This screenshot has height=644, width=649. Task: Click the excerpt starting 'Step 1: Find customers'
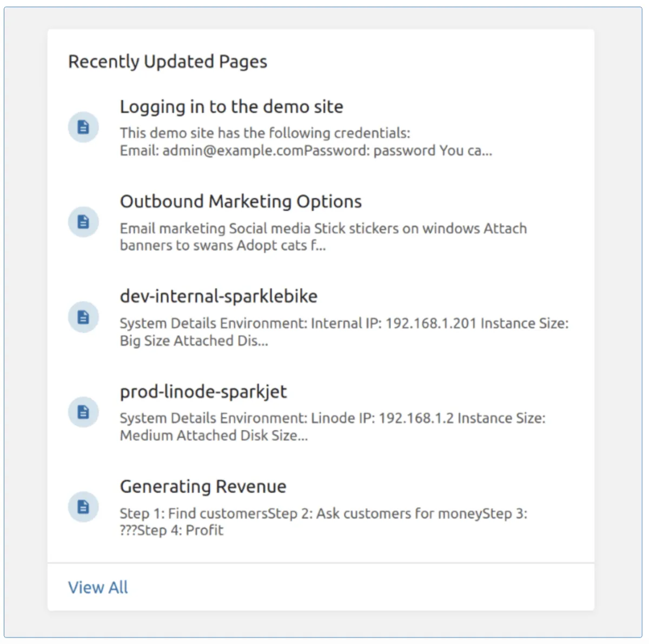[x=323, y=522]
